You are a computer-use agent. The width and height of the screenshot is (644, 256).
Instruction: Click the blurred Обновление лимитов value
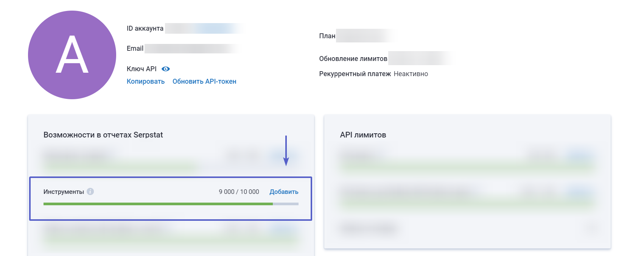tap(419, 59)
